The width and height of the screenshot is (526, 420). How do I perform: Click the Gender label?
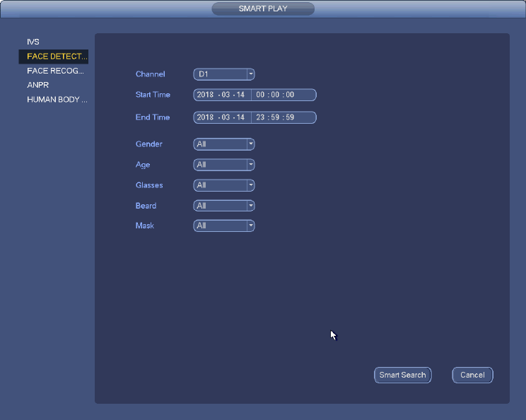[149, 144]
